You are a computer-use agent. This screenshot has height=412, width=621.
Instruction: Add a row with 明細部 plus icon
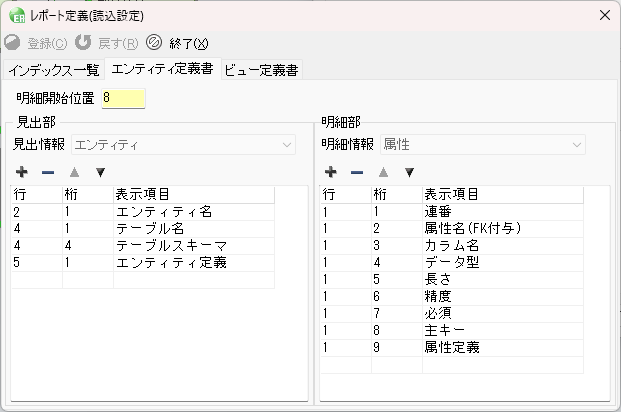[331, 172]
